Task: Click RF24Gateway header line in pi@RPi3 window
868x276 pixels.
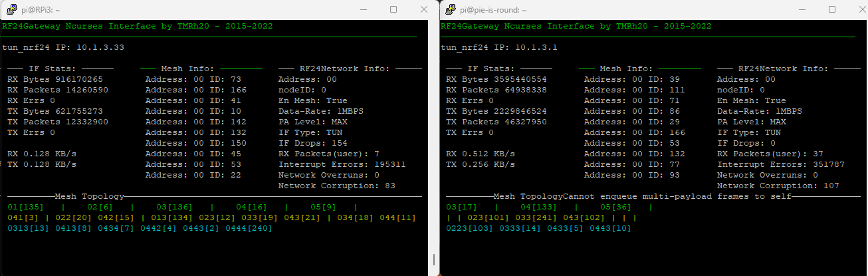Action: [x=138, y=27]
